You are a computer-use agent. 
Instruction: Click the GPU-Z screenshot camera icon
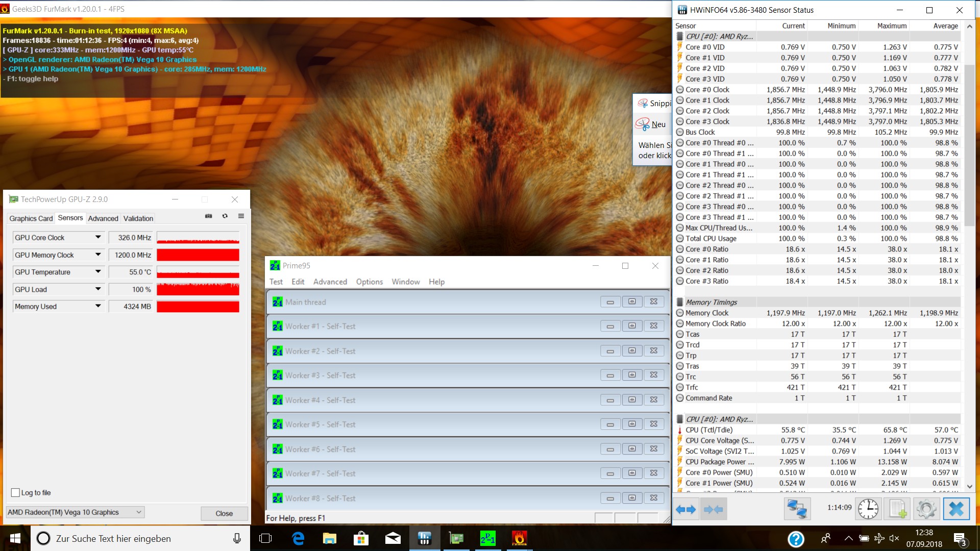click(208, 216)
